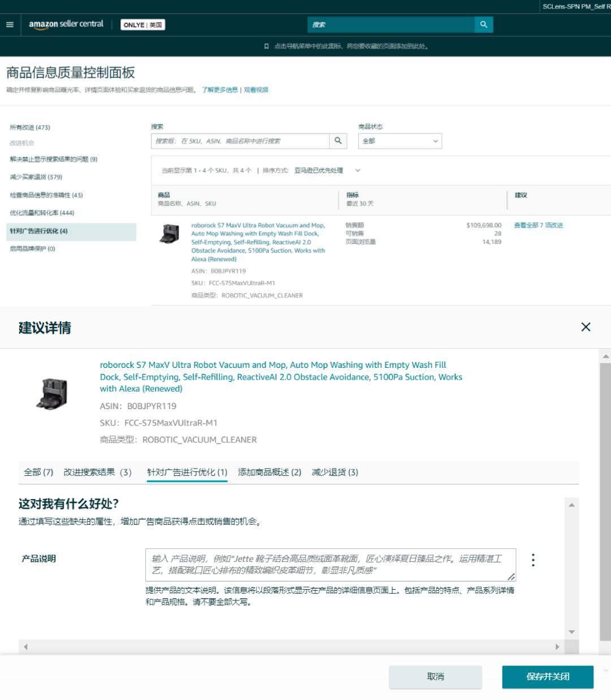This screenshot has width=611, height=700.
Task: Open the 查看全部 7 项改进 link
Action: coord(539,225)
